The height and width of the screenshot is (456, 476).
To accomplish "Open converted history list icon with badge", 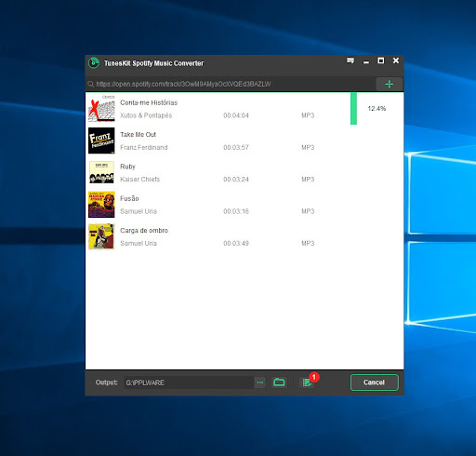I will pos(308,382).
